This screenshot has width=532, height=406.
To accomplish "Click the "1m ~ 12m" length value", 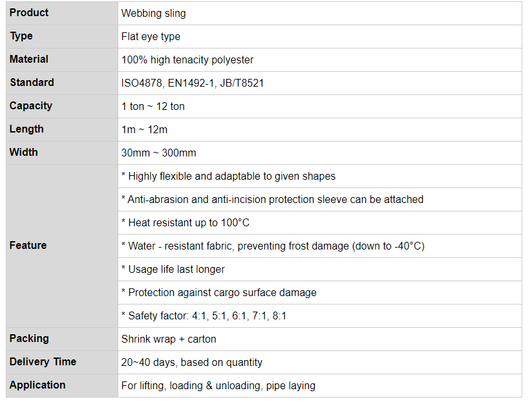I will [x=144, y=130].
